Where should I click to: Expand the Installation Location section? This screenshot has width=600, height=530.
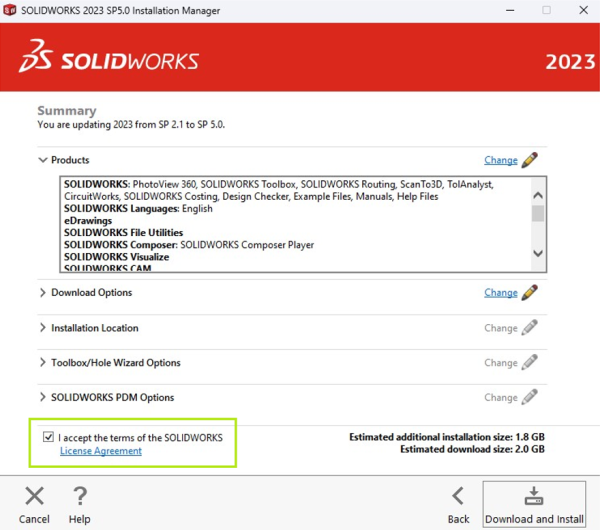click(43, 328)
